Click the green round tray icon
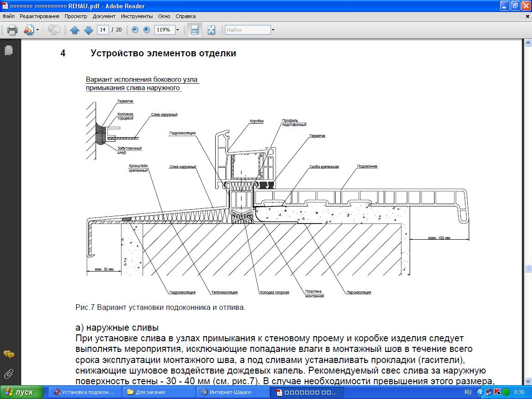532x399 pixels. 506,392
